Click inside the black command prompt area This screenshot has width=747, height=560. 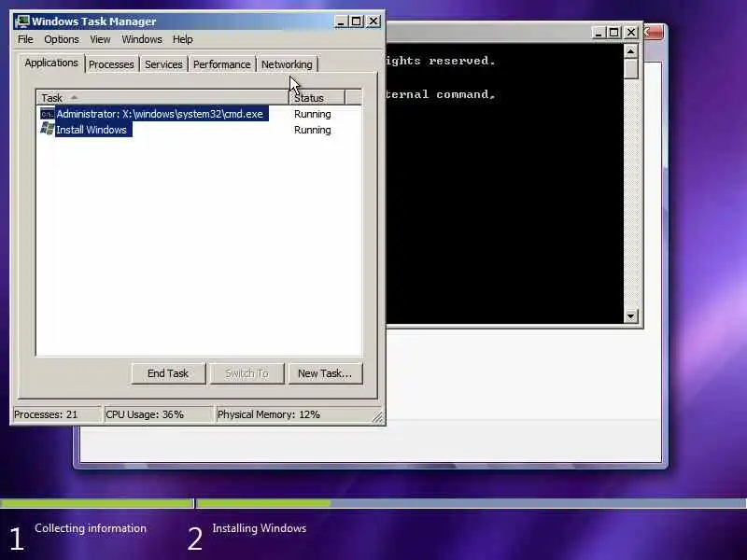504,183
